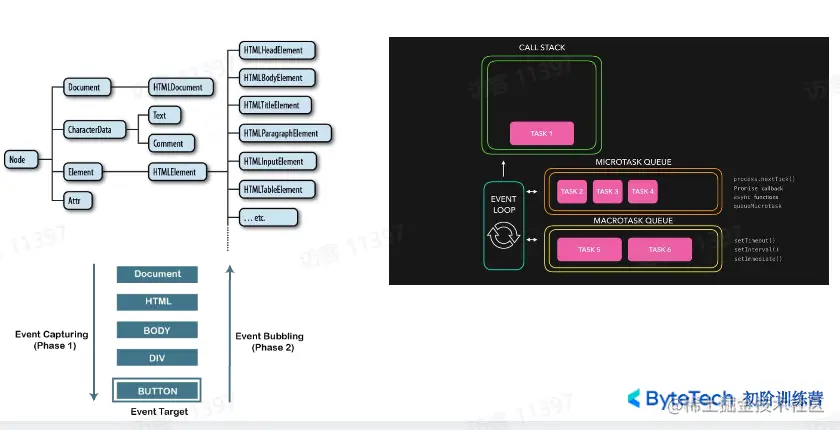Click the Comment node box

(x=171, y=144)
